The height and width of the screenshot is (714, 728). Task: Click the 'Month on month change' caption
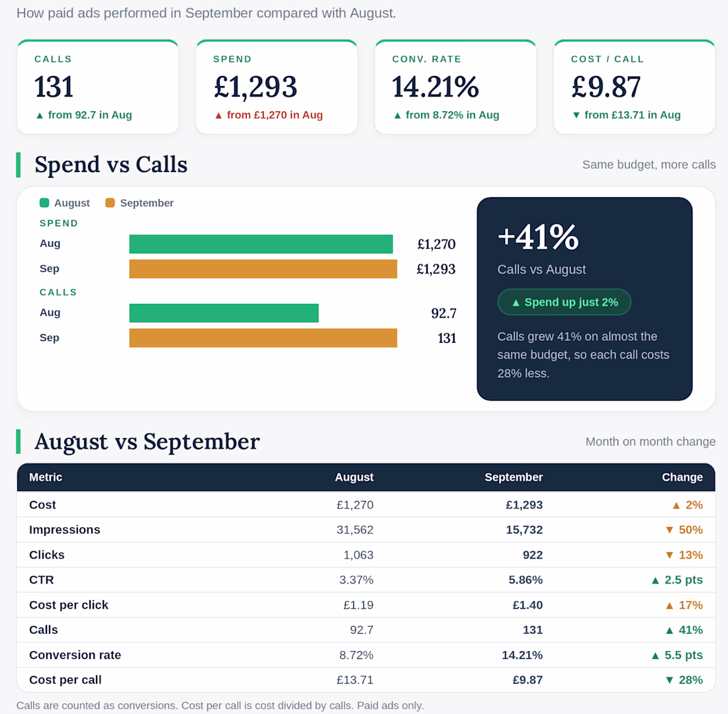tap(651, 441)
